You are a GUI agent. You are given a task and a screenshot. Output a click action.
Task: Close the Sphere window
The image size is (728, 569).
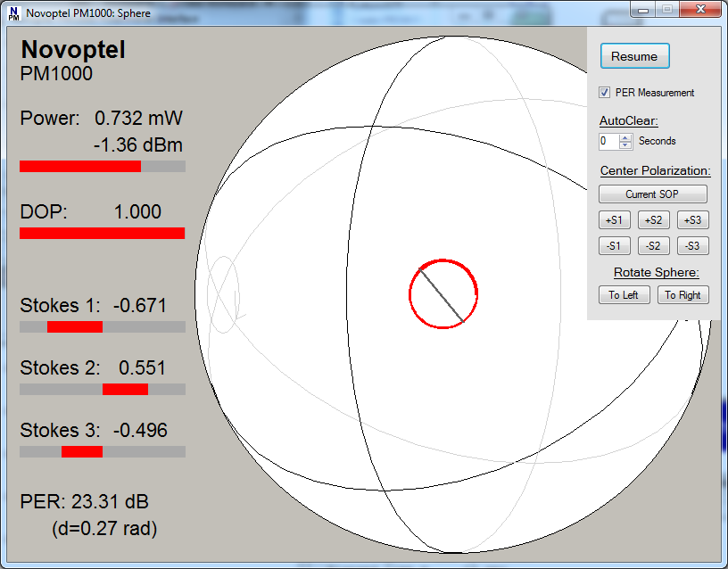point(699,9)
